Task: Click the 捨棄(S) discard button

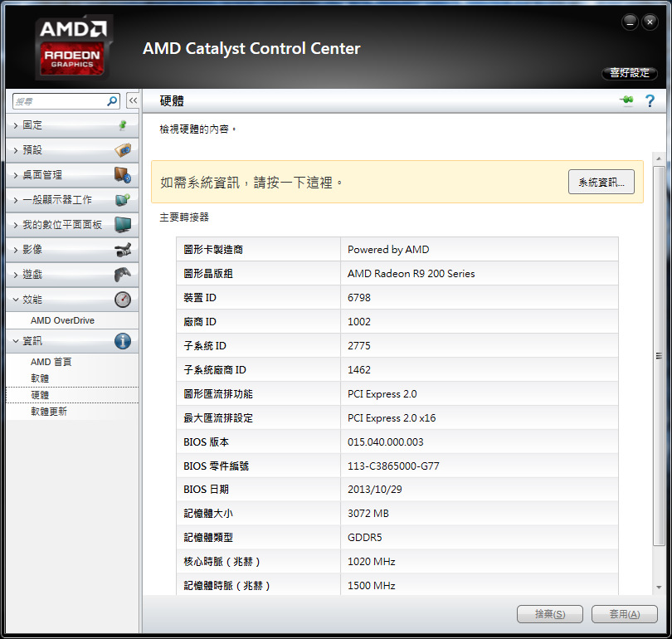Action: [550, 614]
